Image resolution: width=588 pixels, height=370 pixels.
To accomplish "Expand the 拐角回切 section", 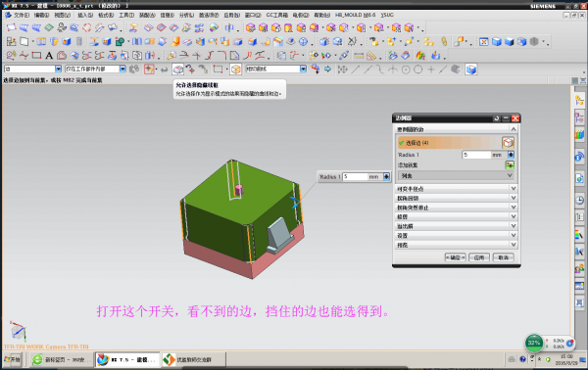I will (457, 198).
